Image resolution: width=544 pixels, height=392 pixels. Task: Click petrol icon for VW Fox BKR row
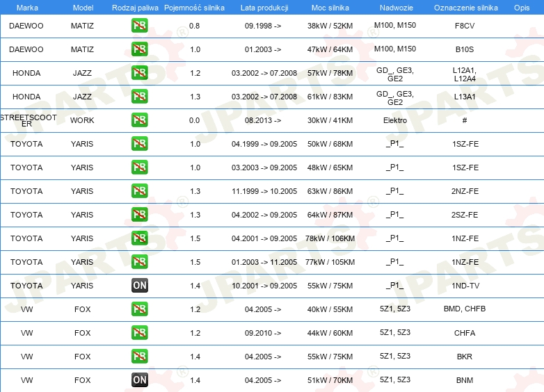click(x=139, y=357)
